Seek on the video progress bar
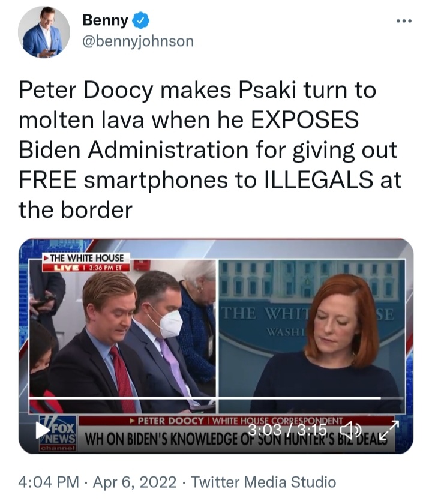The width and height of the screenshot is (432, 504). coord(216,398)
